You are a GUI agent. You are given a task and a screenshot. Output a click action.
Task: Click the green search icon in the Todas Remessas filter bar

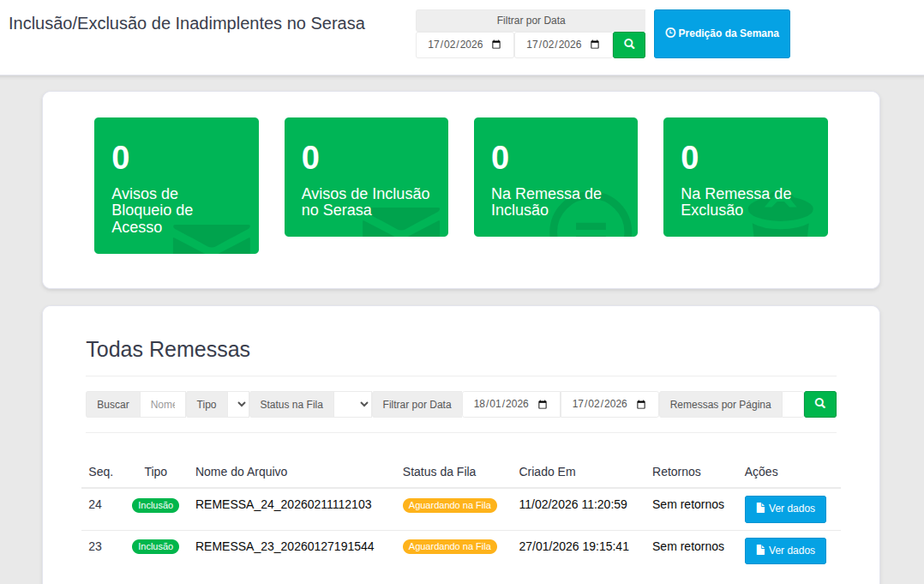pyautogui.click(x=819, y=404)
